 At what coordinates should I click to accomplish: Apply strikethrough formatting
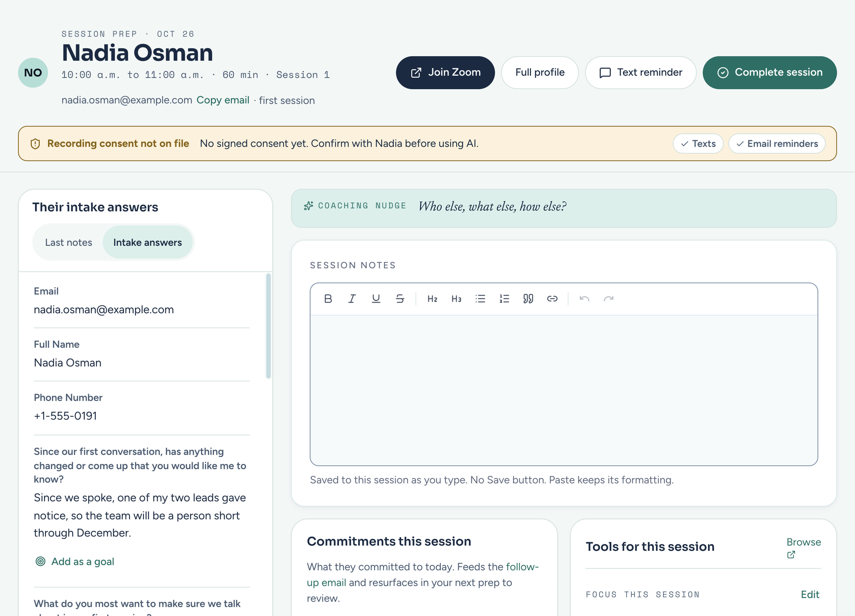click(x=400, y=299)
